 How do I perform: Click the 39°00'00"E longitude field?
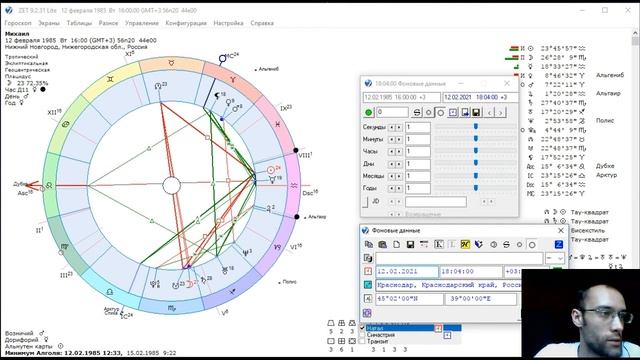point(481,299)
